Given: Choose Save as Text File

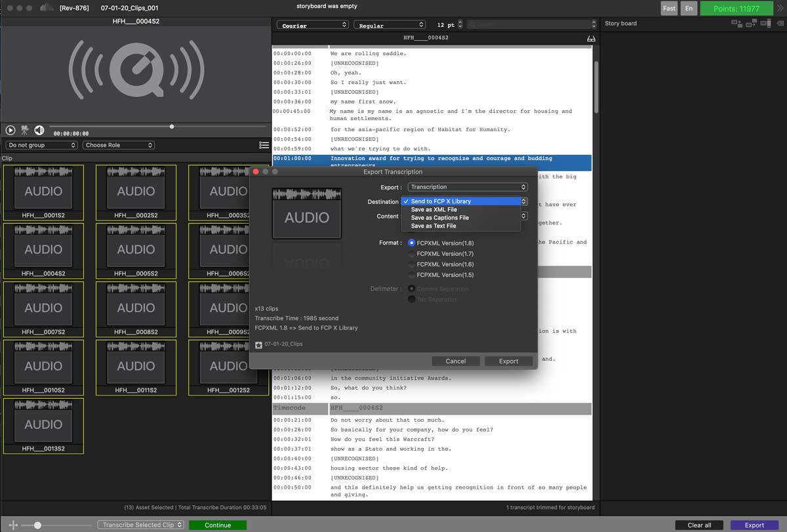Looking at the screenshot, I should 461,226.
